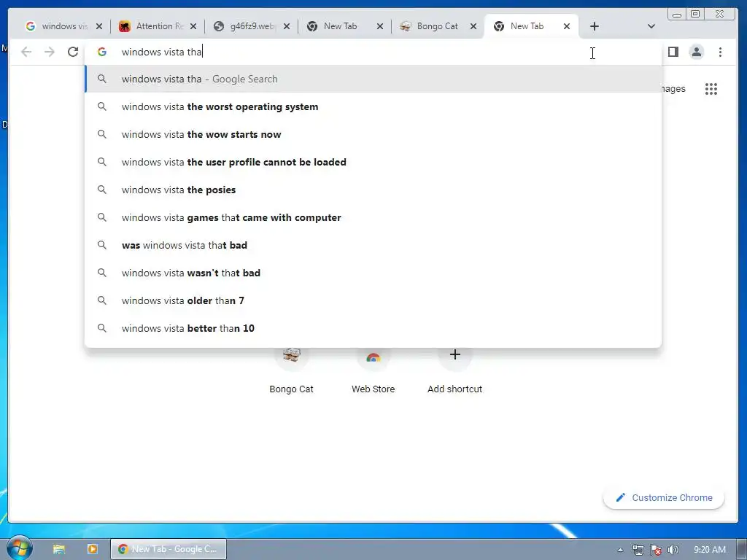The width and height of the screenshot is (747, 560).
Task: Open the volume speaker tray icon
Action: (x=673, y=550)
